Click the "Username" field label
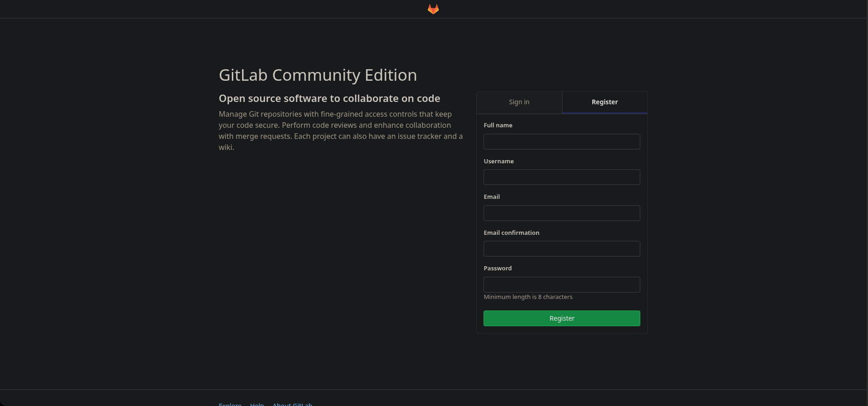868x406 pixels. (x=499, y=161)
